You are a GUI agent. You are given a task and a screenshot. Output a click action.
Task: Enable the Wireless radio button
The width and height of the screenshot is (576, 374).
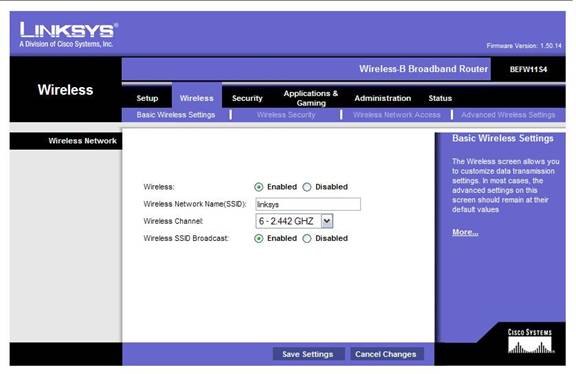point(259,187)
